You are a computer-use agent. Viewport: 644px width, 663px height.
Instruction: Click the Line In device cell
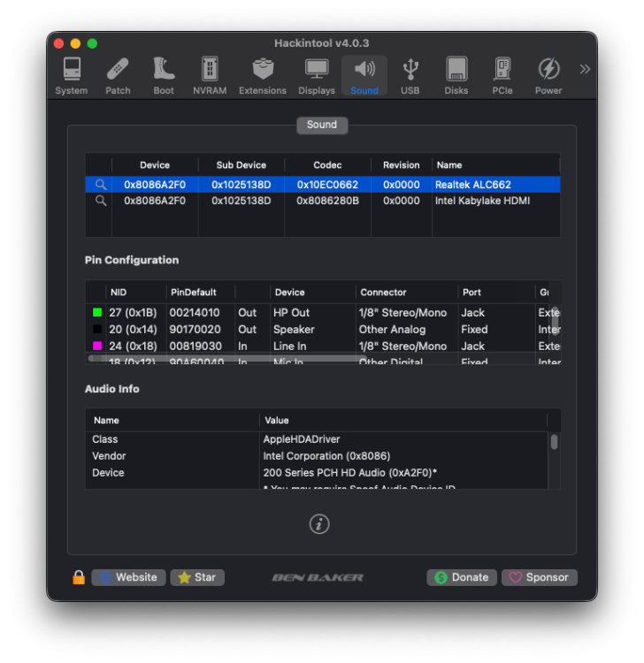(290, 347)
